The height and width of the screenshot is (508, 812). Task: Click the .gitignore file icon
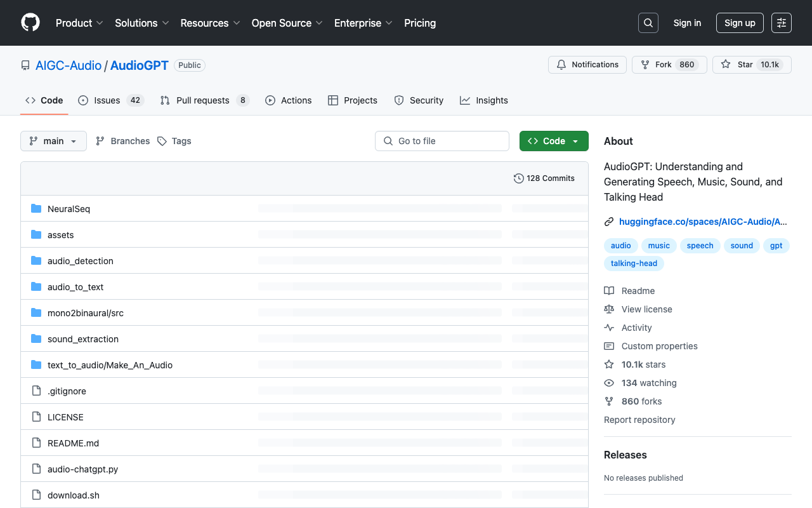click(x=36, y=391)
